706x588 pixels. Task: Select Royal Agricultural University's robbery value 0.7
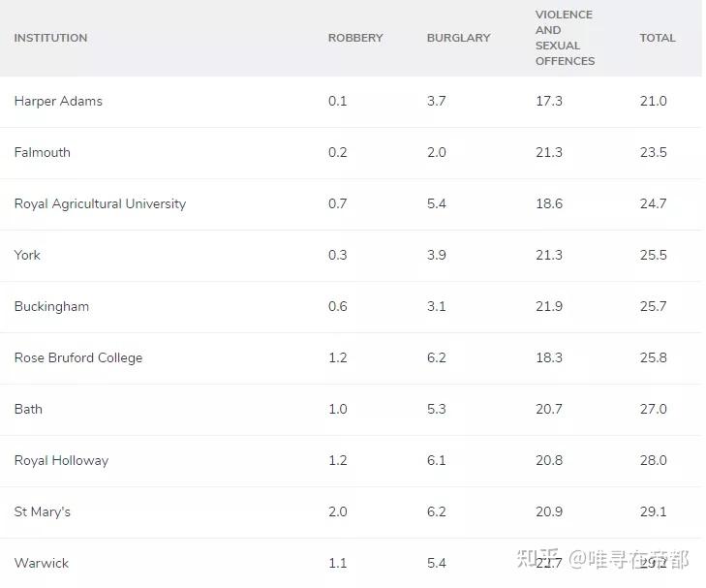click(337, 203)
